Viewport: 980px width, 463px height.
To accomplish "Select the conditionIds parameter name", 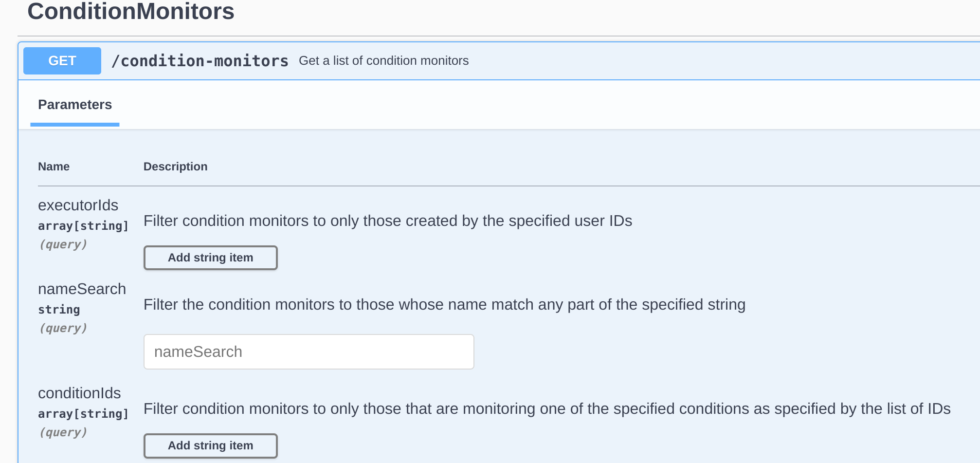I will point(79,393).
